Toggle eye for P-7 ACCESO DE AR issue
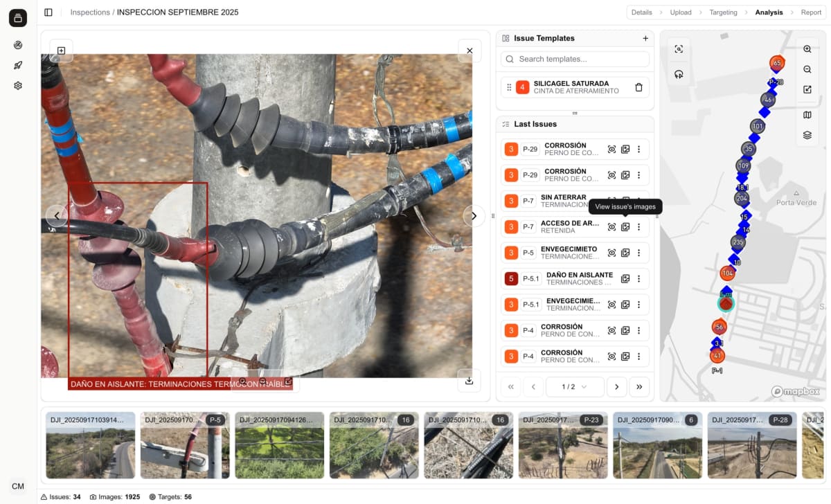831x504 pixels. click(x=611, y=227)
